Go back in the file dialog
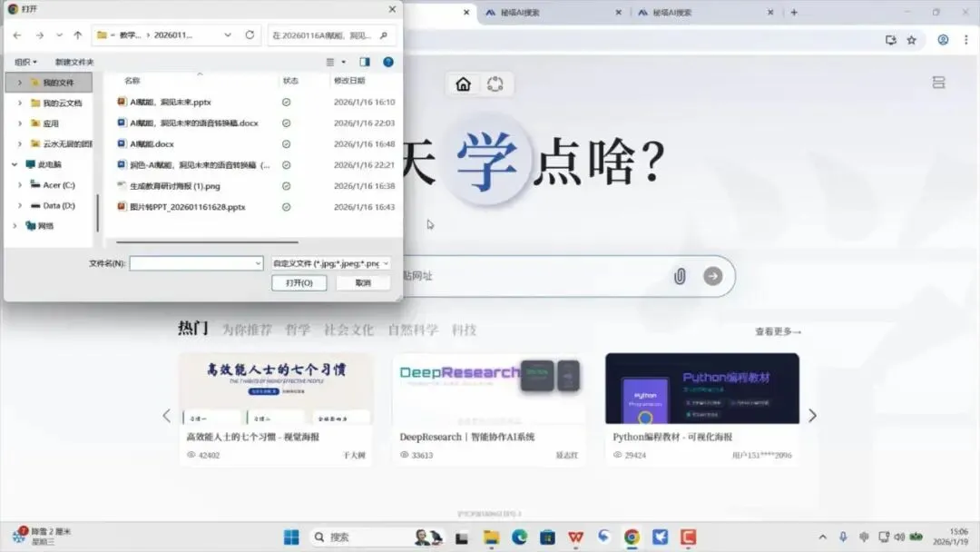Screen dimensions: 980x552 click(x=17, y=35)
